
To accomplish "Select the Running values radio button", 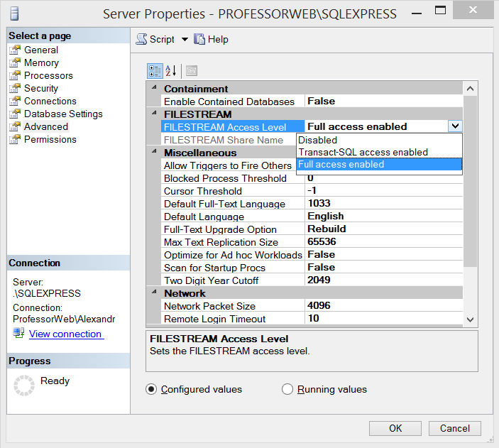I will (287, 389).
